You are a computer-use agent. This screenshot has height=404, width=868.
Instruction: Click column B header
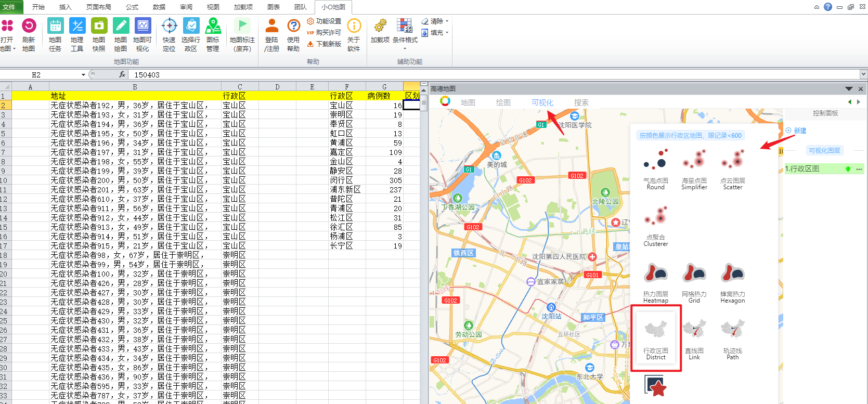pyautogui.click(x=135, y=87)
